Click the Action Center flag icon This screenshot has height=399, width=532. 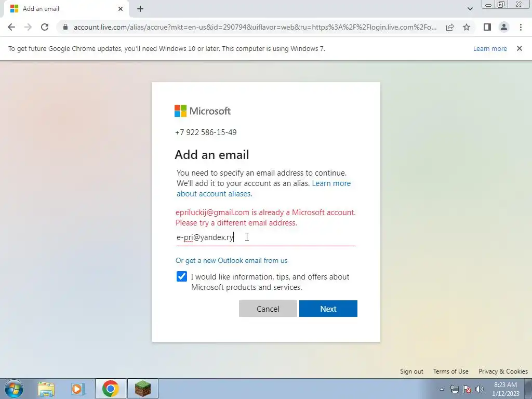coord(467,389)
